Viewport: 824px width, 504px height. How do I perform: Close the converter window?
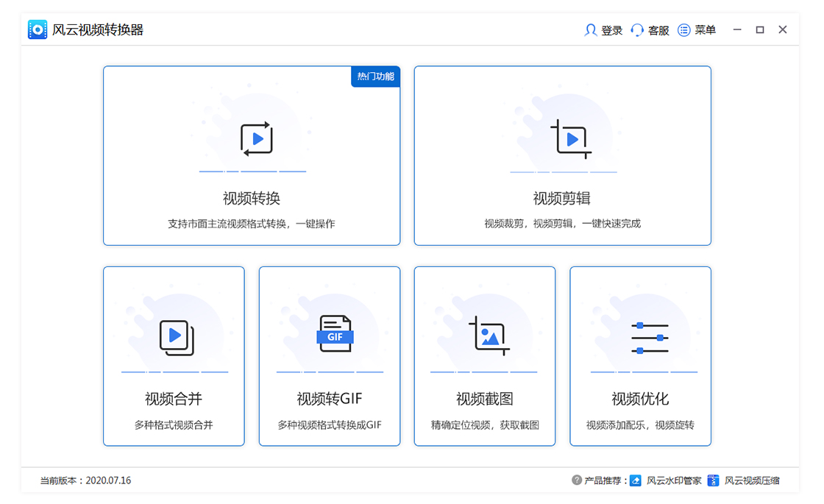[783, 30]
